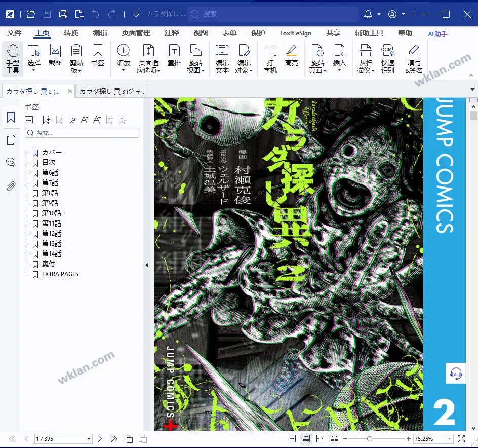
Task: Switch to the Page Management (页面管理) tab
Action: 136,33
